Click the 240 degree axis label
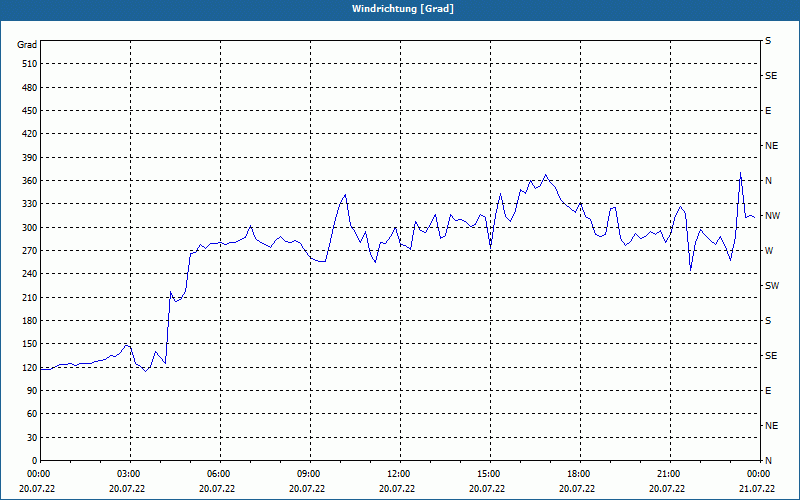This screenshot has width=800, height=500. coord(30,274)
